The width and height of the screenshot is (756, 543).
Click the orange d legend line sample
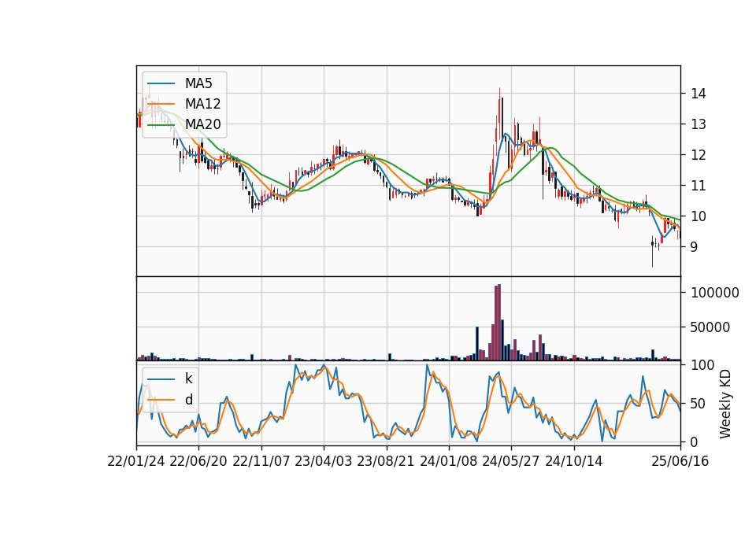(161, 400)
